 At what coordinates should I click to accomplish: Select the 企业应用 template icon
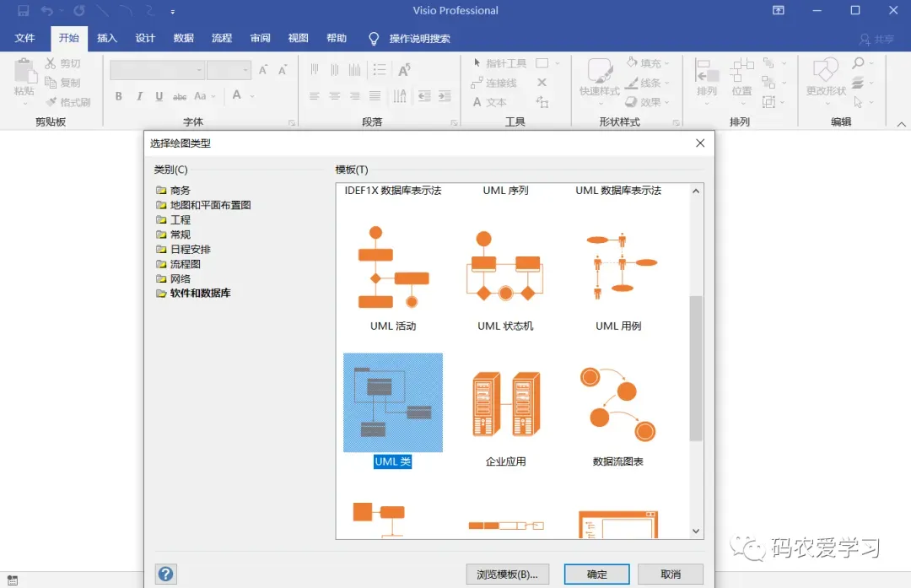click(x=505, y=402)
